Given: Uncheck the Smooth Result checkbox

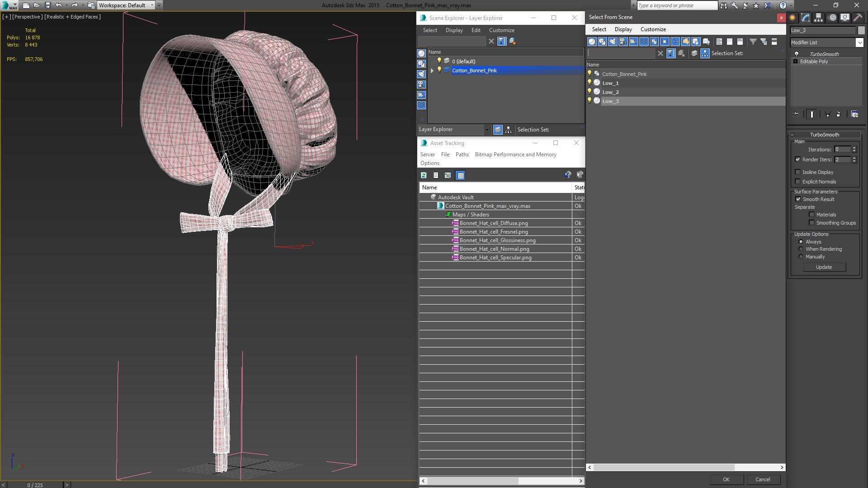Looking at the screenshot, I should coord(798,199).
